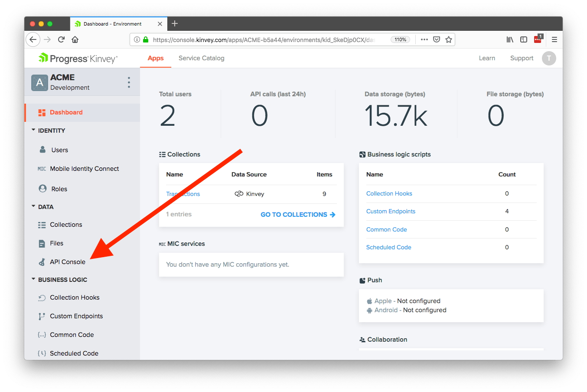Collapse the IDENTITY section

point(34,130)
